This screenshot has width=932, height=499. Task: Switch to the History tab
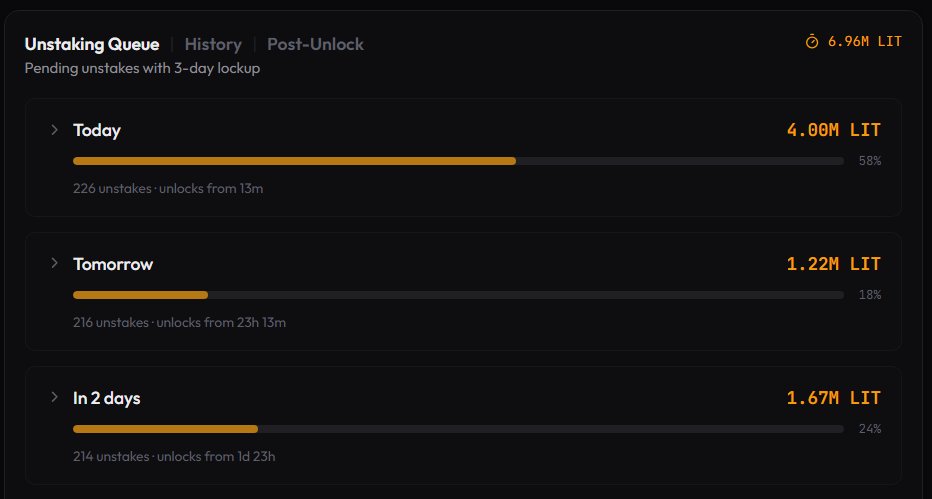point(213,45)
